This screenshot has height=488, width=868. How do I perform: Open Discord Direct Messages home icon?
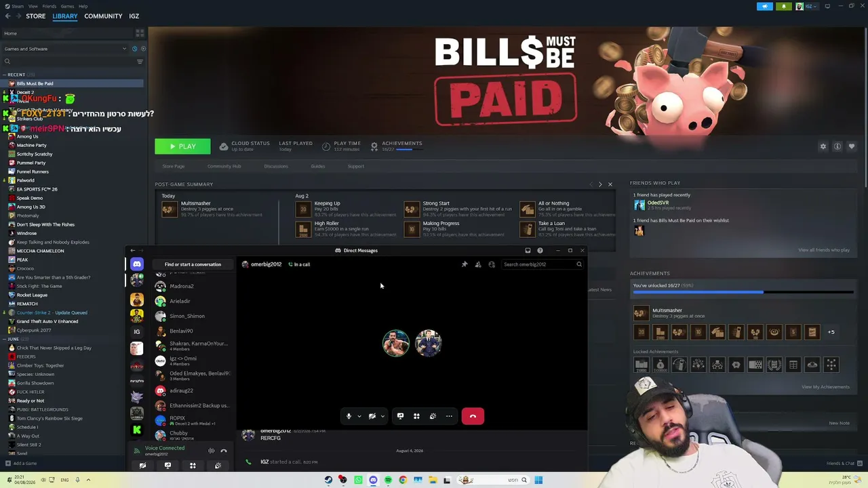137,264
